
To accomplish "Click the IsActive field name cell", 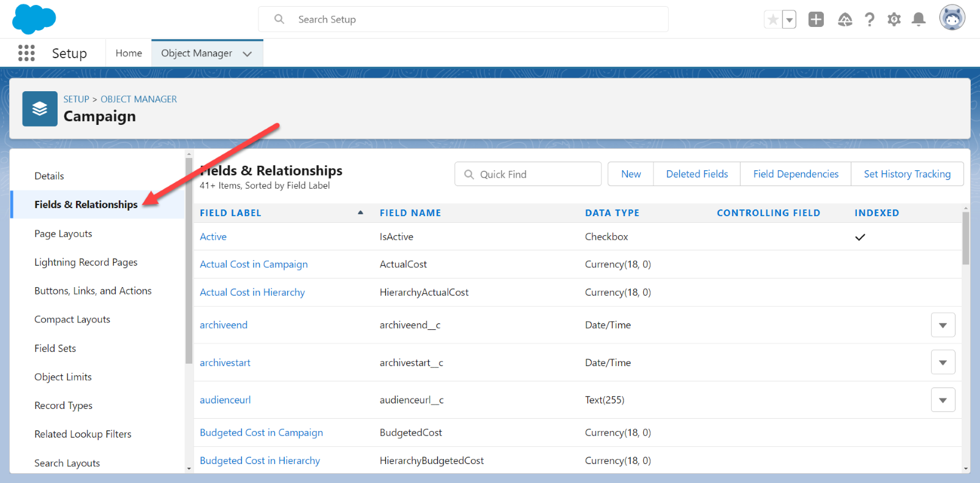I will 396,237.
